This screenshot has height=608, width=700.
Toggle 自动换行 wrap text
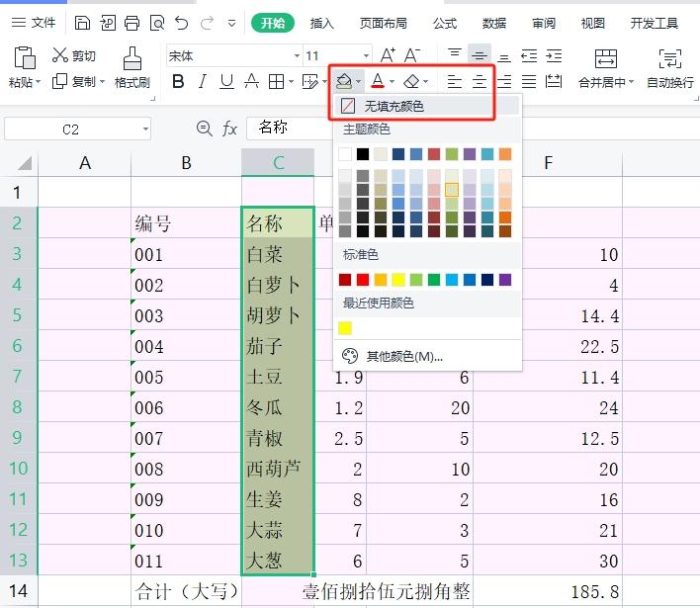[x=670, y=67]
